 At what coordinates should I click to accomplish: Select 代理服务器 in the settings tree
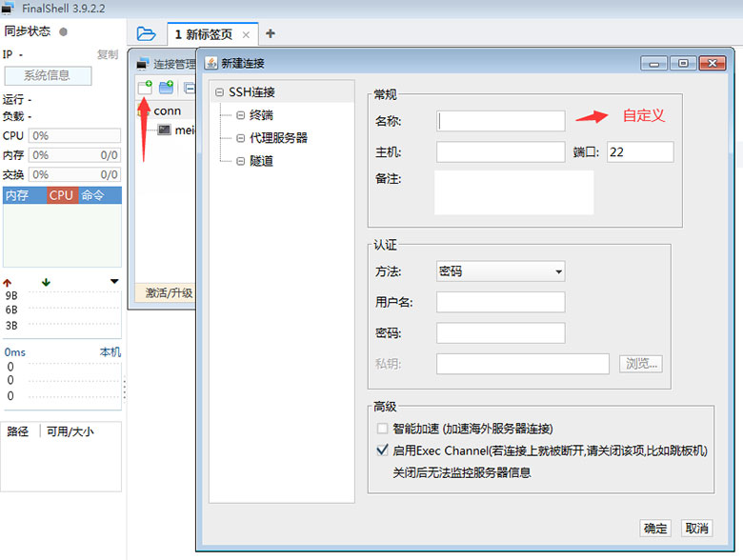pyautogui.click(x=278, y=138)
